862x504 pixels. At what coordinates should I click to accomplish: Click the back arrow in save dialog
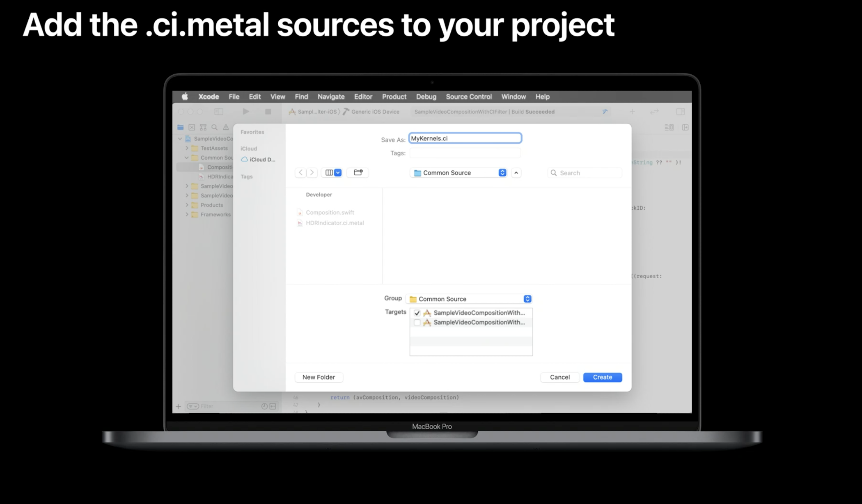[300, 173]
